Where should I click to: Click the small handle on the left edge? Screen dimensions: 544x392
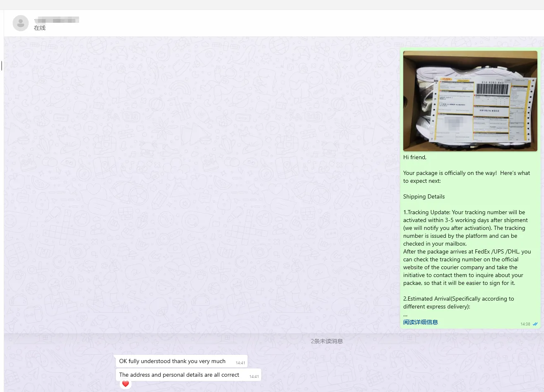[x=2, y=65]
